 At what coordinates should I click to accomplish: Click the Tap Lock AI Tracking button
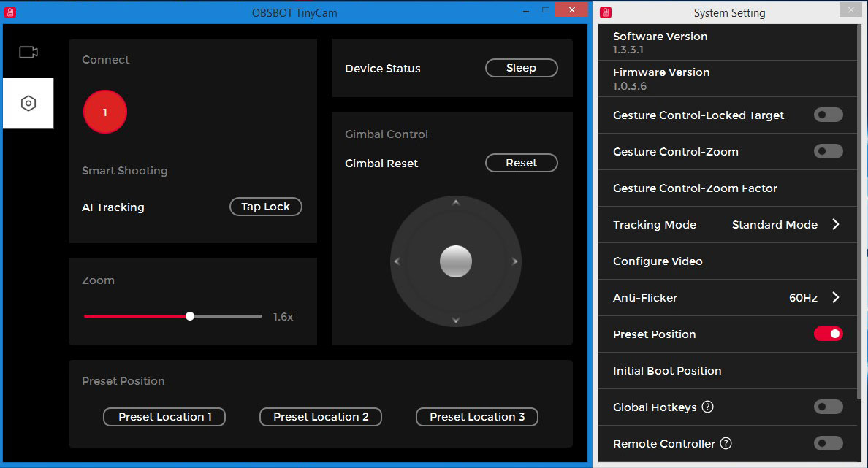pos(266,207)
